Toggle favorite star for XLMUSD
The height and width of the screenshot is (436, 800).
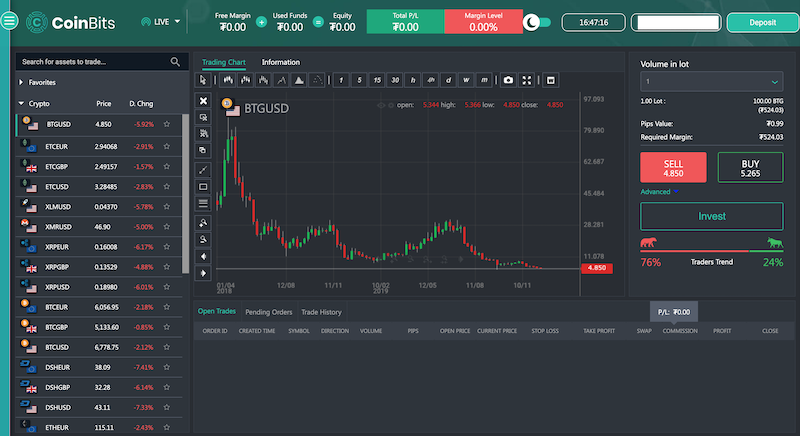click(x=167, y=207)
